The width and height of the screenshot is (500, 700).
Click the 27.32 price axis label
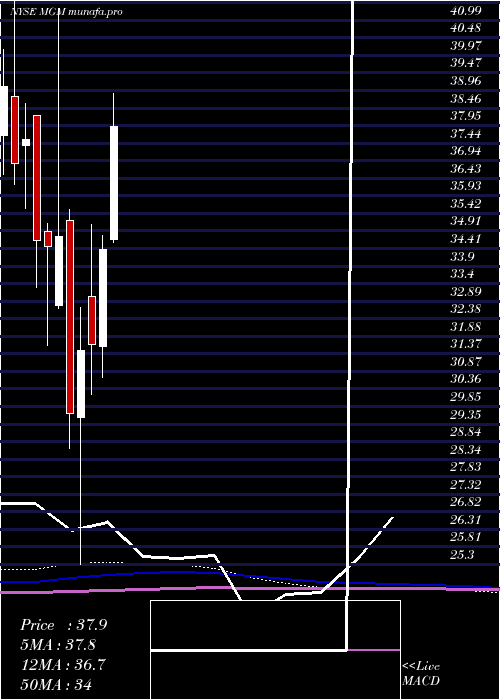point(466,485)
